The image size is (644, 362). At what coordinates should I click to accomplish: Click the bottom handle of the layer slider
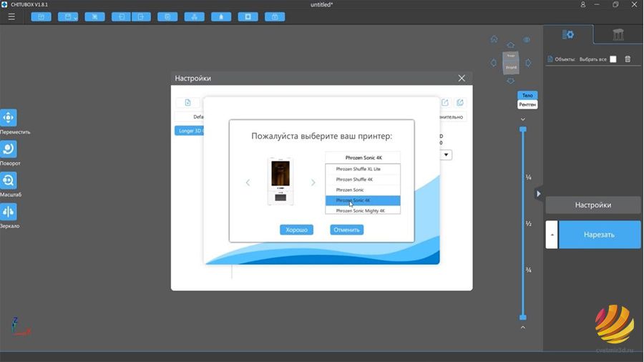tap(523, 317)
